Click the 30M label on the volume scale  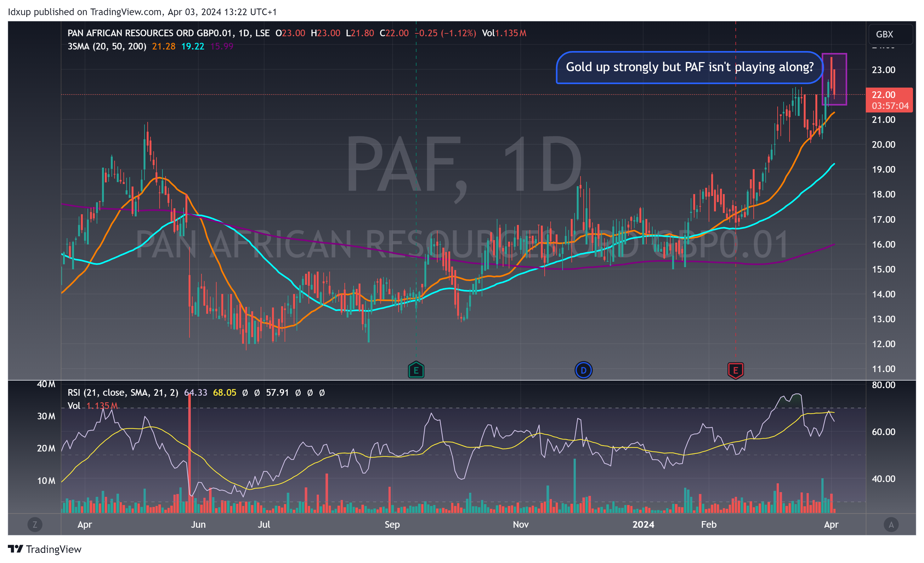(x=46, y=416)
